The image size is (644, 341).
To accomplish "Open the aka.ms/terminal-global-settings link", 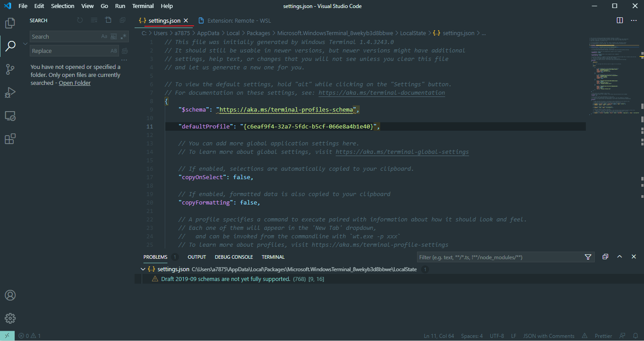I will (402, 152).
